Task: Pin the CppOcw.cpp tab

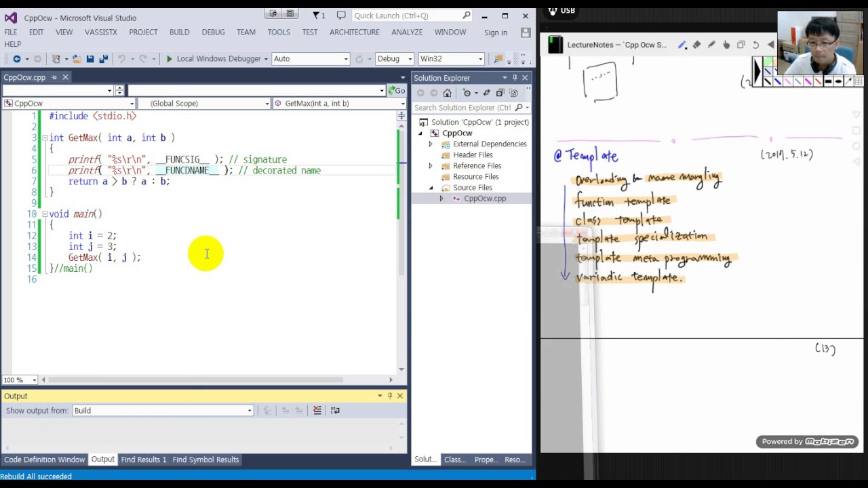Action: (54, 77)
